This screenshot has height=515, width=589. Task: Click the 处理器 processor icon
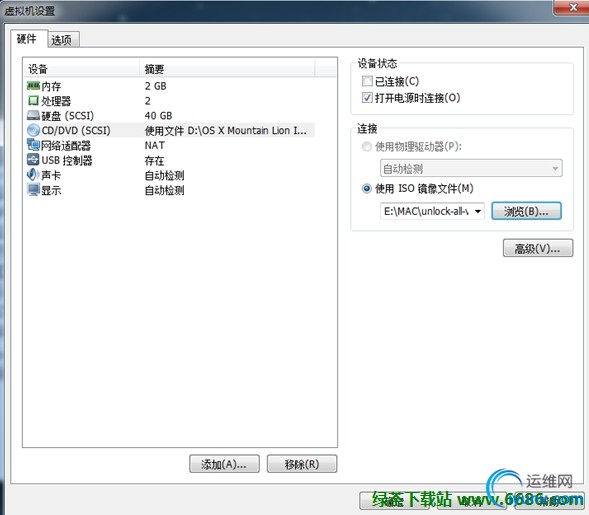click(x=33, y=101)
